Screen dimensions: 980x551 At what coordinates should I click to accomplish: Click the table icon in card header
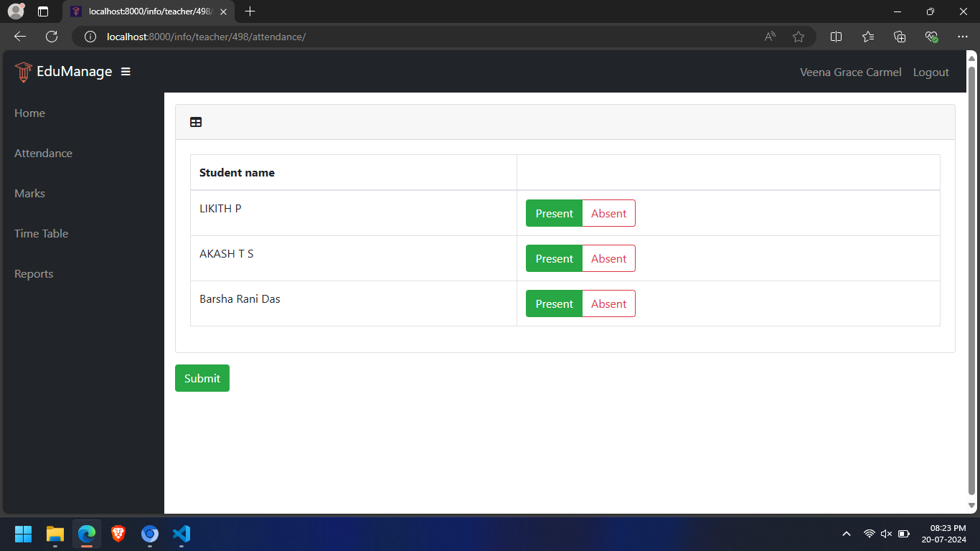196,122
